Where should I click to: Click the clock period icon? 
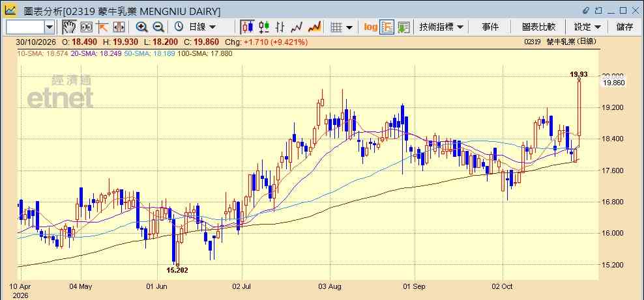(179, 27)
